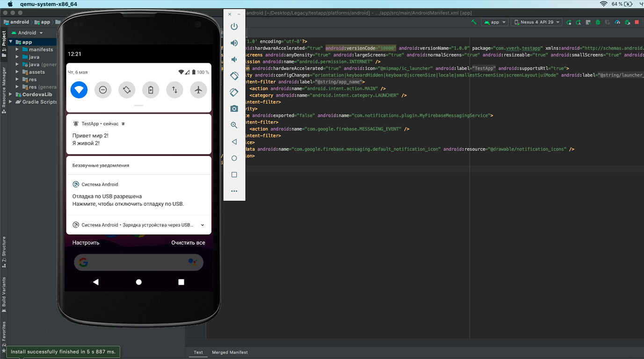Click the rerun list icon in toolbar
644x359 pixels.
tap(588, 22)
